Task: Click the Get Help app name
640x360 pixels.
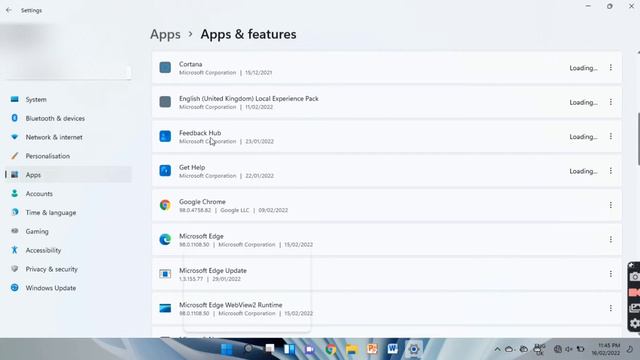Action: click(x=192, y=167)
